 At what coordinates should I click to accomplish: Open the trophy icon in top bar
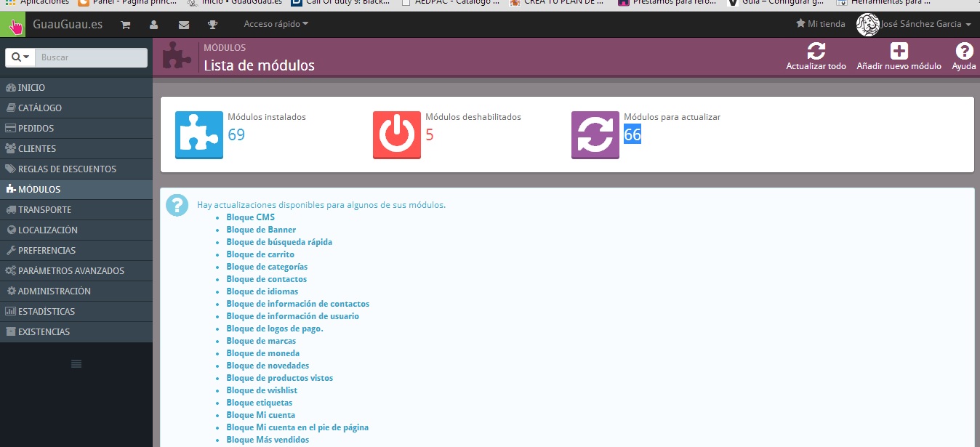point(212,25)
